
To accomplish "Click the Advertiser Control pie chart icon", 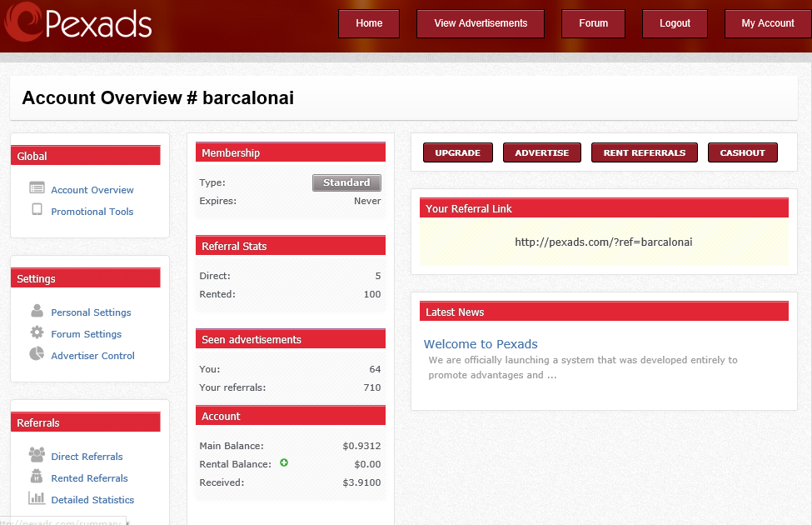I will click(x=37, y=353).
